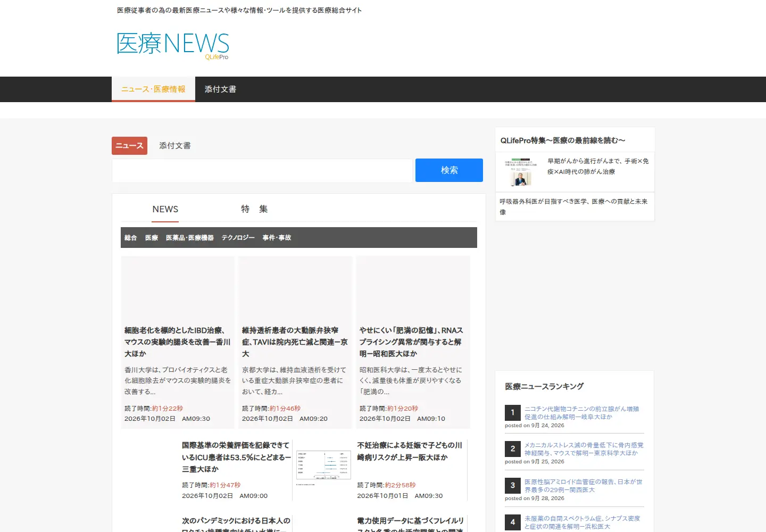The width and height of the screenshot is (766, 532).
Task: Select the NEWS tab
Action: (x=165, y=210)
